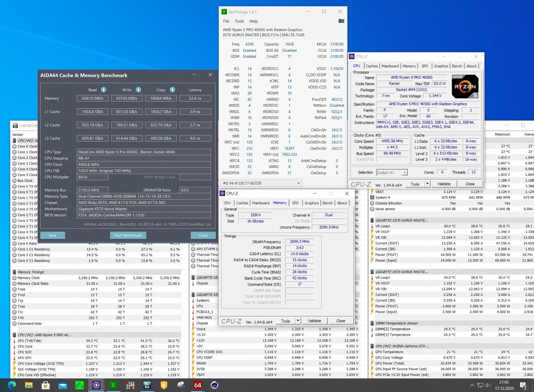Open the green 2P1 taskbar application icon
The width and height of the screenshot is (534, 392).
click(79, 385)
